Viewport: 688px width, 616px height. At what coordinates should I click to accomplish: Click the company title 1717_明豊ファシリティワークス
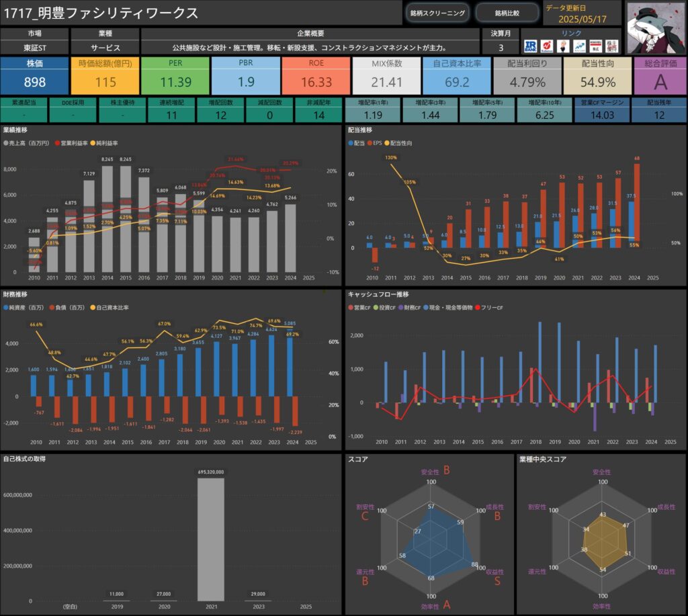pos(101,13)
